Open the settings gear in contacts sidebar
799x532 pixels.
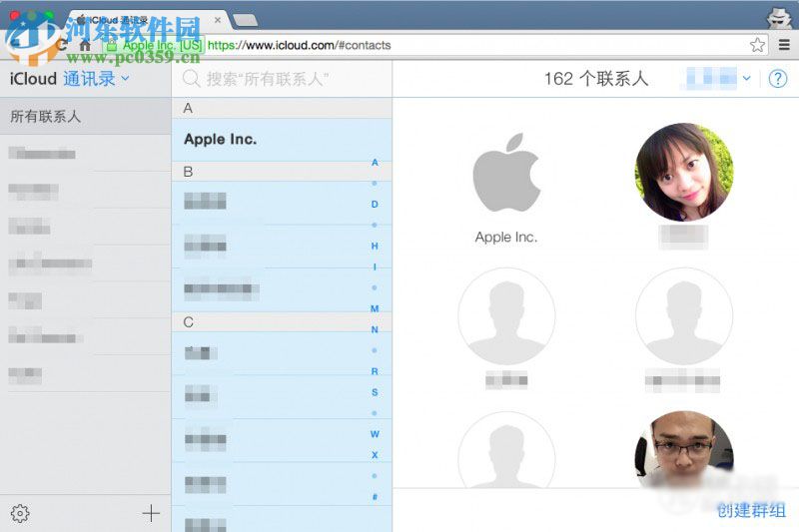[x=20, y=513]
